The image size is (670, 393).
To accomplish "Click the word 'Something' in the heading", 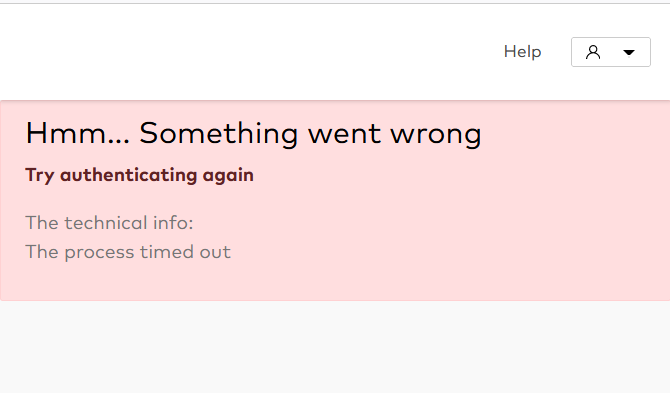I will click(219, 134).
